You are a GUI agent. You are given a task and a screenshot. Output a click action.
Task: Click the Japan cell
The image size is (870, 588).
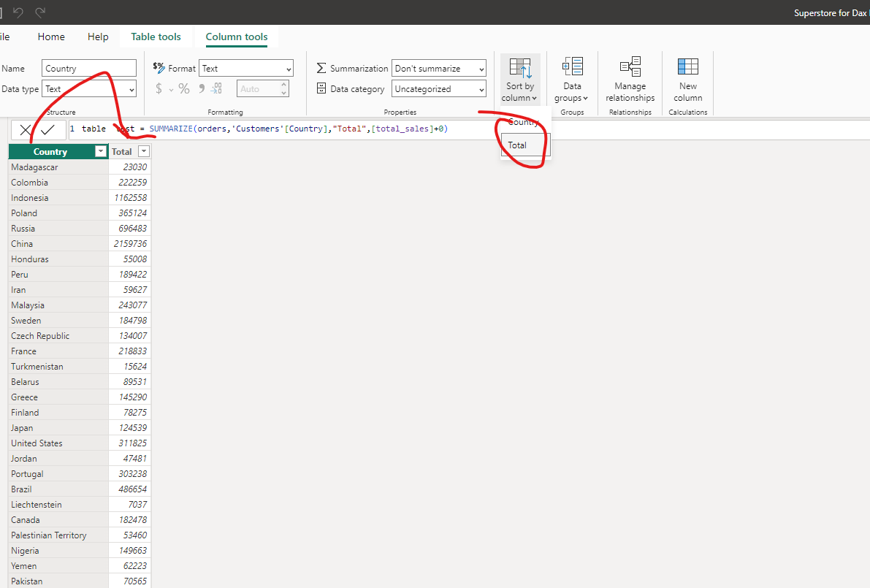(x=58, y=428)
